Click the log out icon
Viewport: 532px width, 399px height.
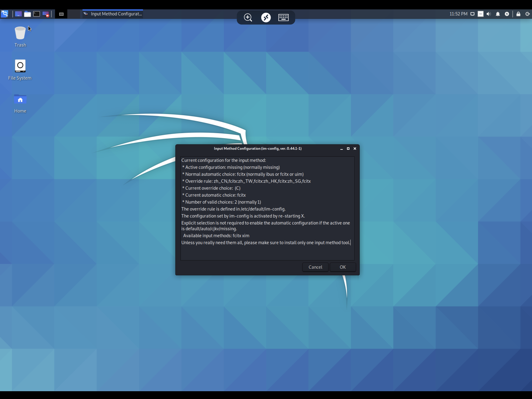(528, 14)
